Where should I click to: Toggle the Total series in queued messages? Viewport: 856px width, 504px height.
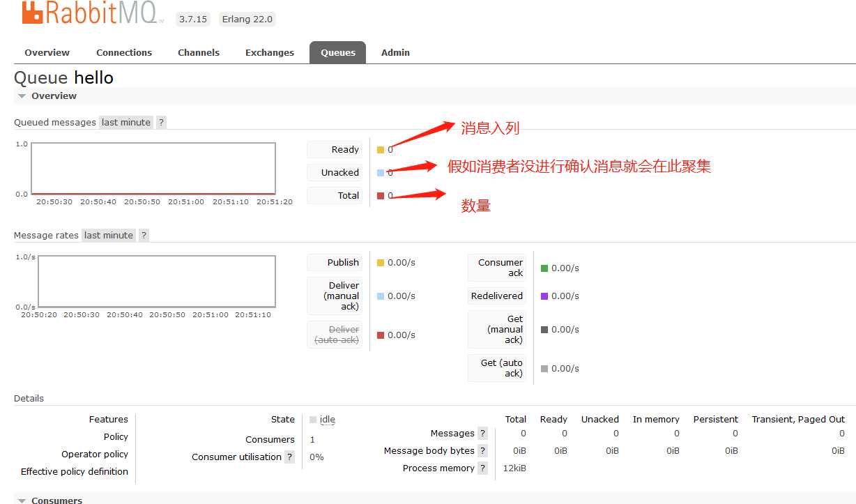pyautogui.click(x=335, y=195)
